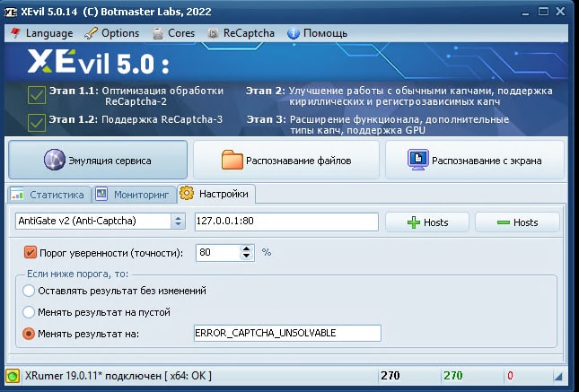
Task: Toggle the Этап 1.2 green checkmark
Action: [37, 123]
